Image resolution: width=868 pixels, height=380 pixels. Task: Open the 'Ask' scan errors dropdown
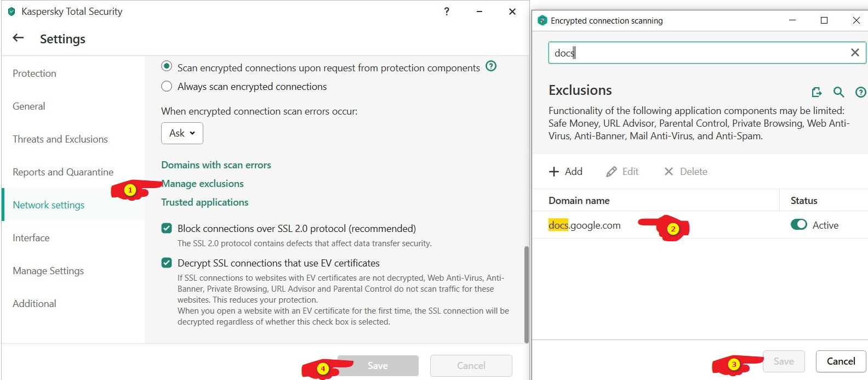coord(182,133)
